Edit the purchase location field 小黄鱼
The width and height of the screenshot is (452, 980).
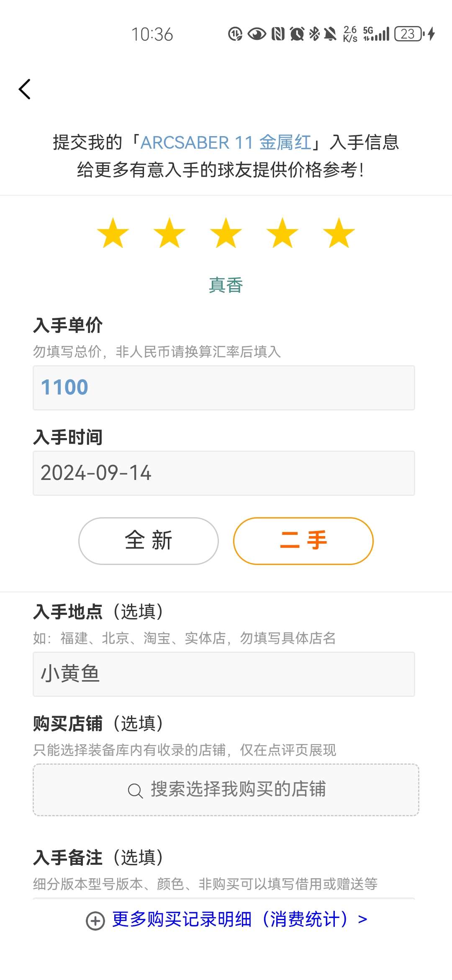coord(224,674)
